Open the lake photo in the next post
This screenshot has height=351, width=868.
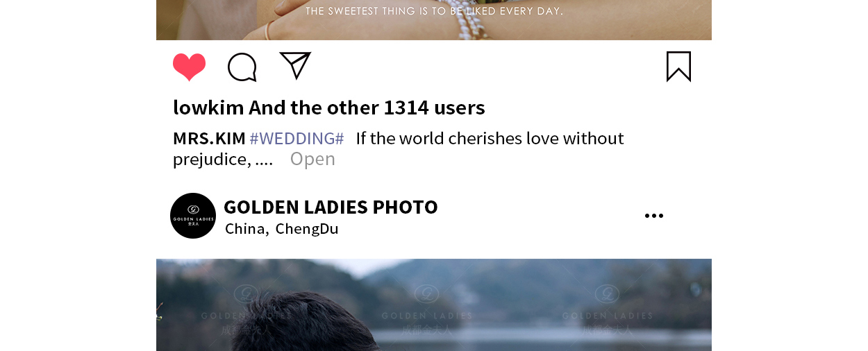[x=434, y=305]
